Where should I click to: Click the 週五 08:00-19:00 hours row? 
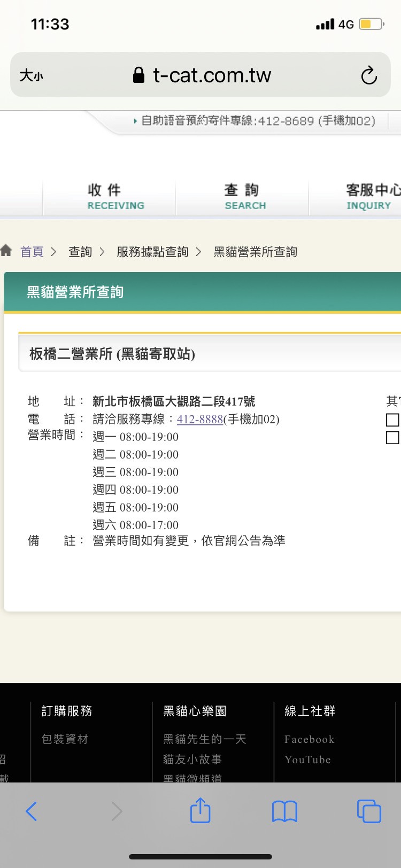tap(135, 507)
